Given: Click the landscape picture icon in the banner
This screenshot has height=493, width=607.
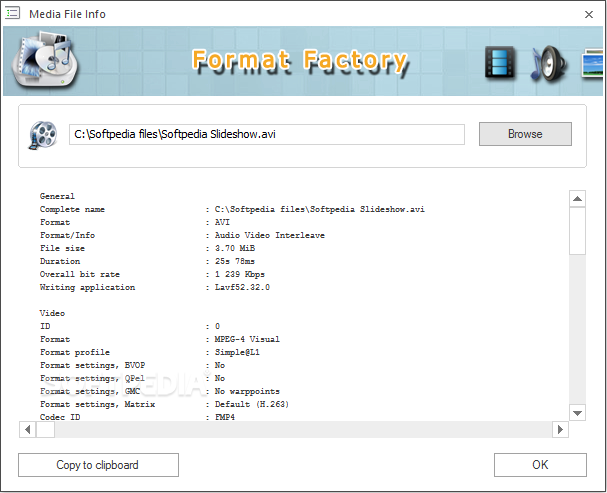Looking at the screenshot, I should tap(593, 63).
